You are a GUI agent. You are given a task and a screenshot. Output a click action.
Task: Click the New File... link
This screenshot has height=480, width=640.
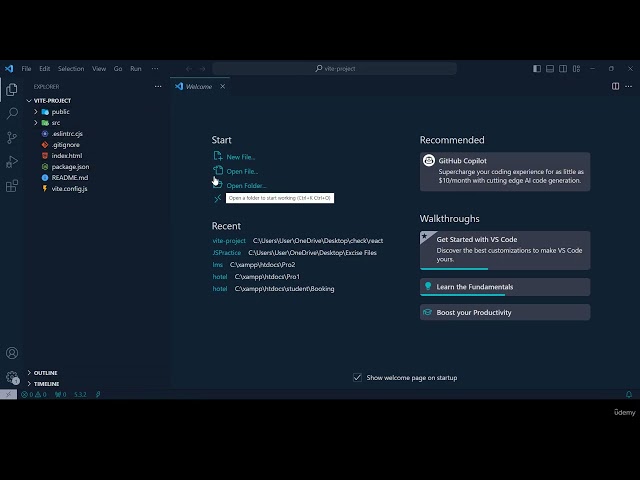[x=241, y=157]
